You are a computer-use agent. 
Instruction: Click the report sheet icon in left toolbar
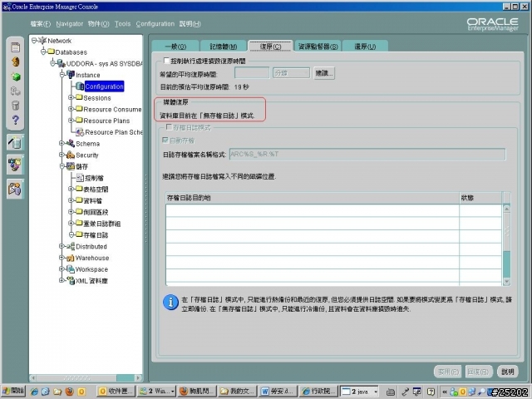(x=15, y=47)
